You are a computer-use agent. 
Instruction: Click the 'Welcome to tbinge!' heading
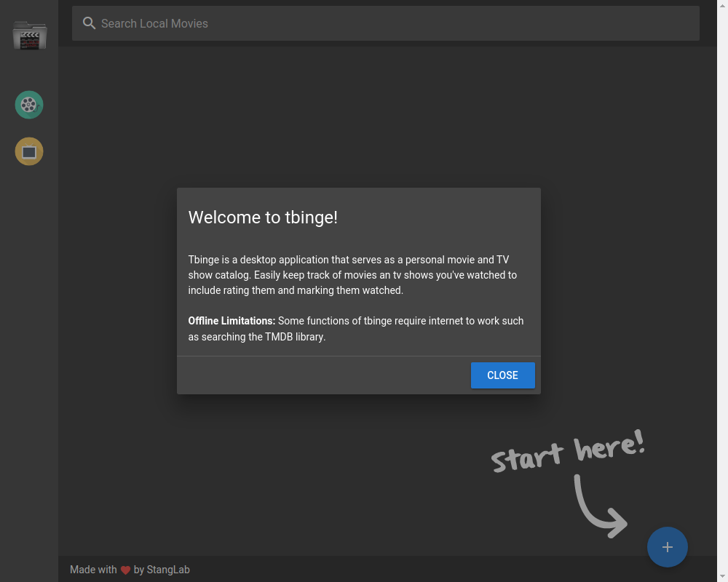click(263, 218)
